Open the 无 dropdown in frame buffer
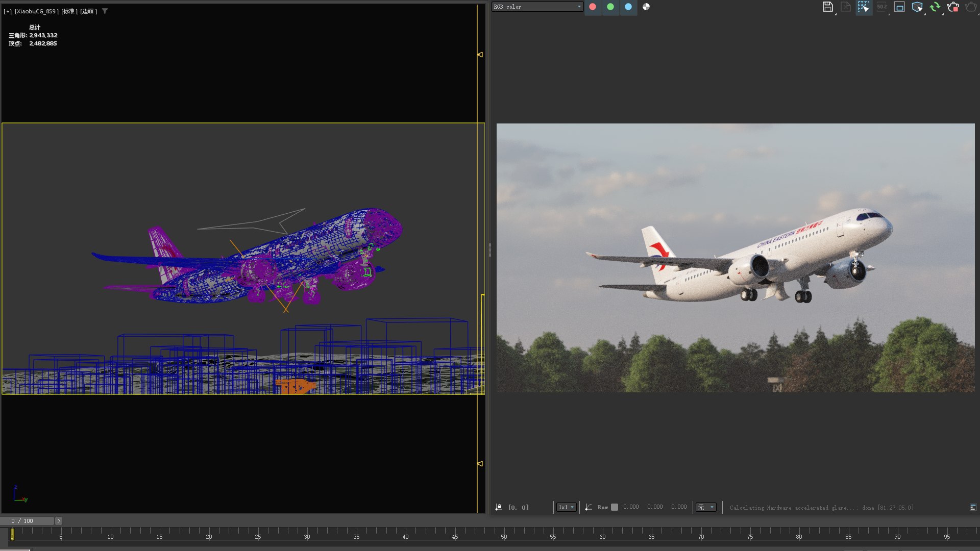Image resolution: width=980 pixels, height=551 pixels. pos(706,507)
